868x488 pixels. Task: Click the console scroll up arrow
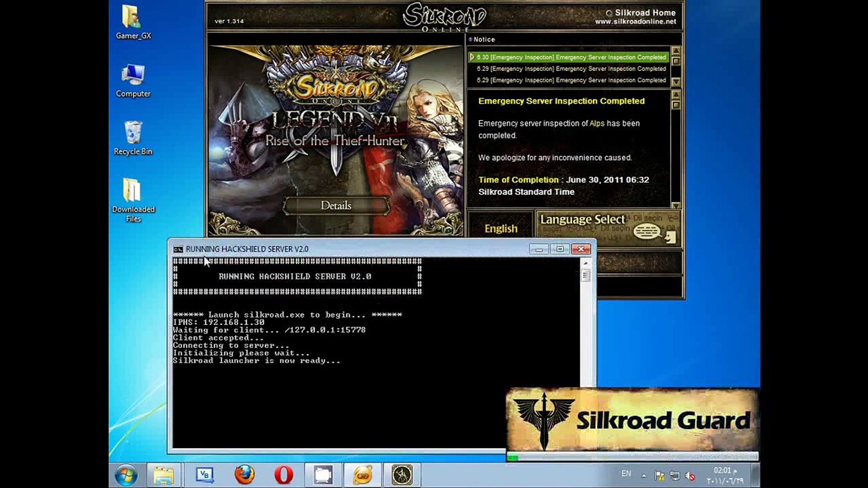(585, 263)
